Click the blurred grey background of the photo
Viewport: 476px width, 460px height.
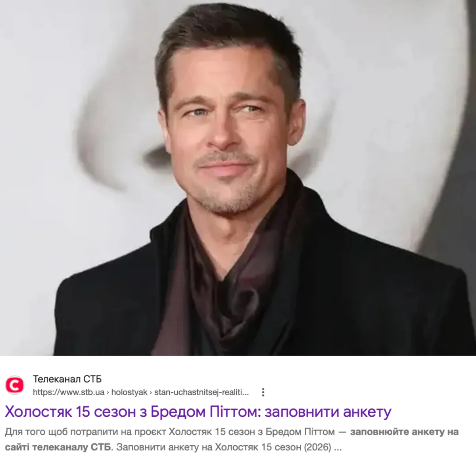point(59,119)
